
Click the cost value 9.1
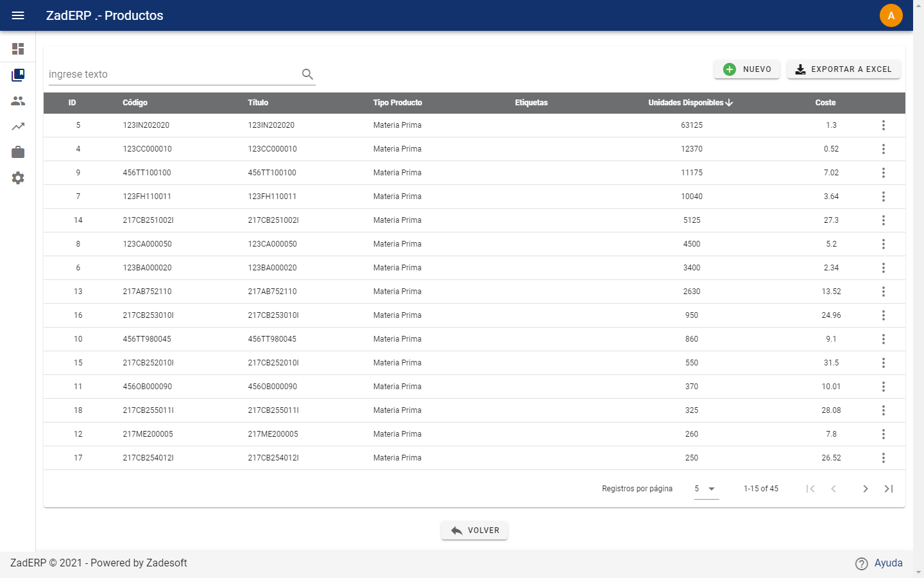[x=831, y=339]
